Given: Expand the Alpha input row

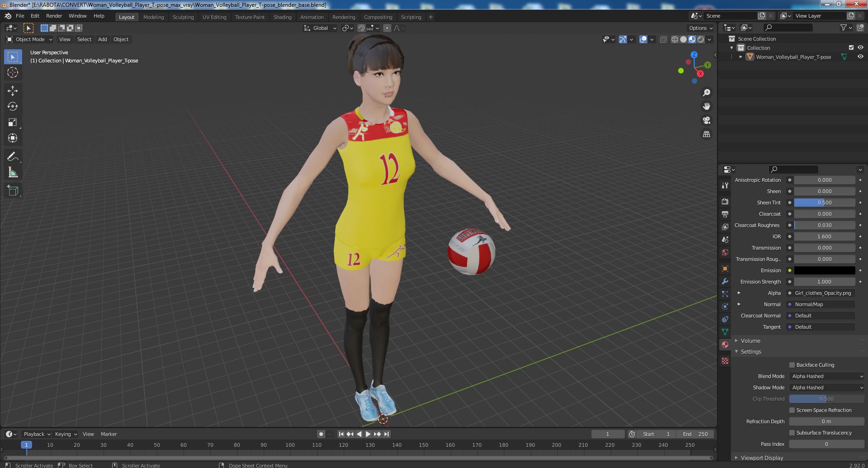Looking at the screenshot, I should (739, 293).
